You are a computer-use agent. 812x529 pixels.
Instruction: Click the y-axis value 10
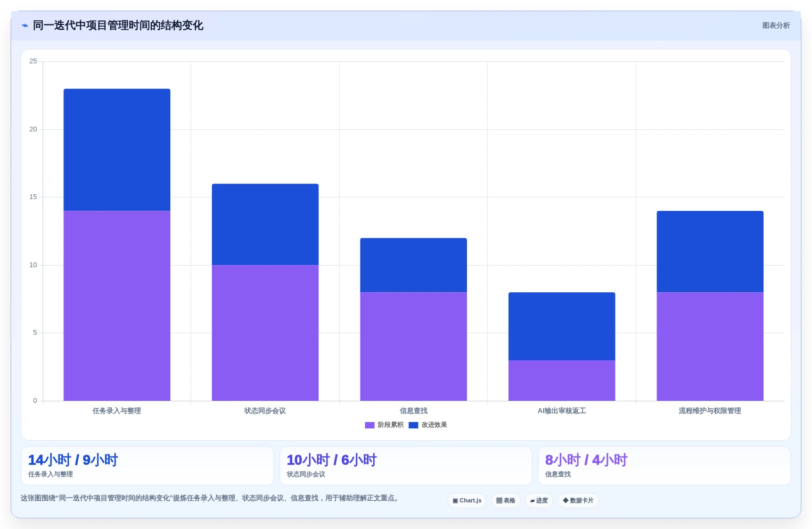click(33, 265)
